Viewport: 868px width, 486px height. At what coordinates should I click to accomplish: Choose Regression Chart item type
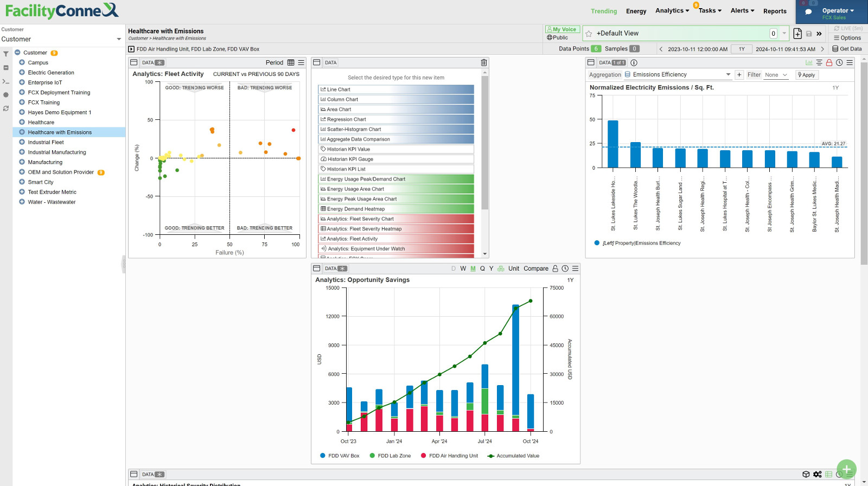[396, 119]
